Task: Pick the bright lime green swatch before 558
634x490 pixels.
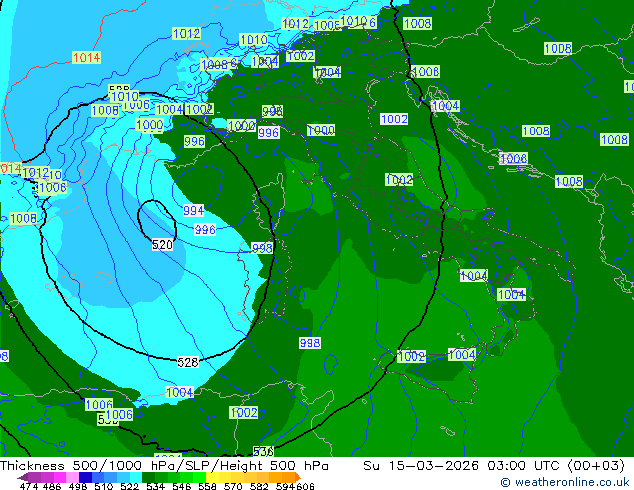Action: coord(199,477)
